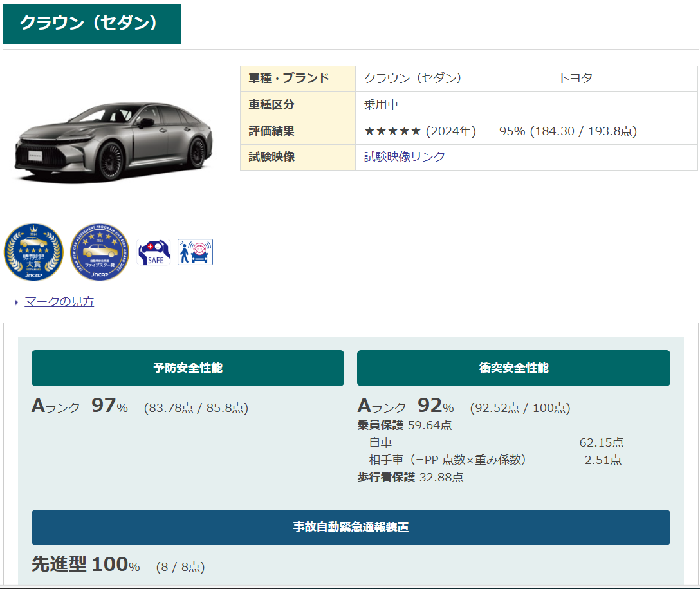The height and width of the screenshot is (589, 700).
Task: Click the (92.52点 / 100点) score text
Action: [520, 407]
